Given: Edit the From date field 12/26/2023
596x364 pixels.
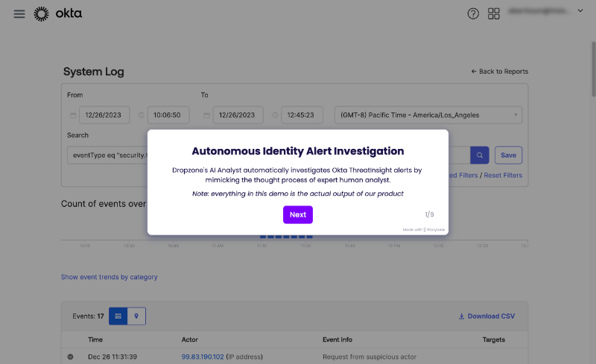Looking at the screenshot, I should click(104, 115).
